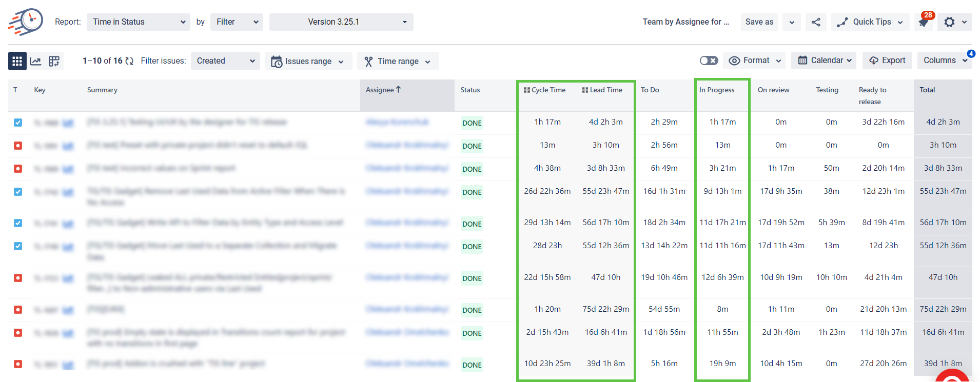This screenshot has width=980, height=382.
Task: Click red type icon in second row
Action: (x=18, y=146)
